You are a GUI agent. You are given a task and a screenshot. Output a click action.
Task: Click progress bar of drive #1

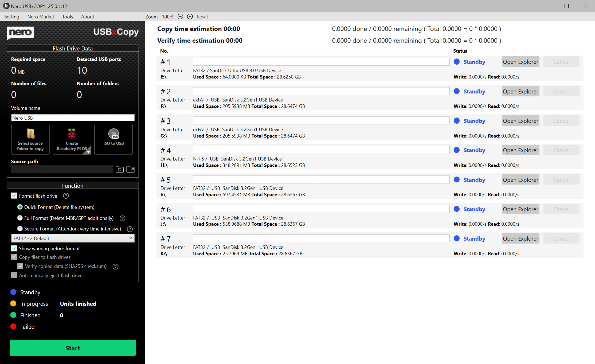pos(321,62)
